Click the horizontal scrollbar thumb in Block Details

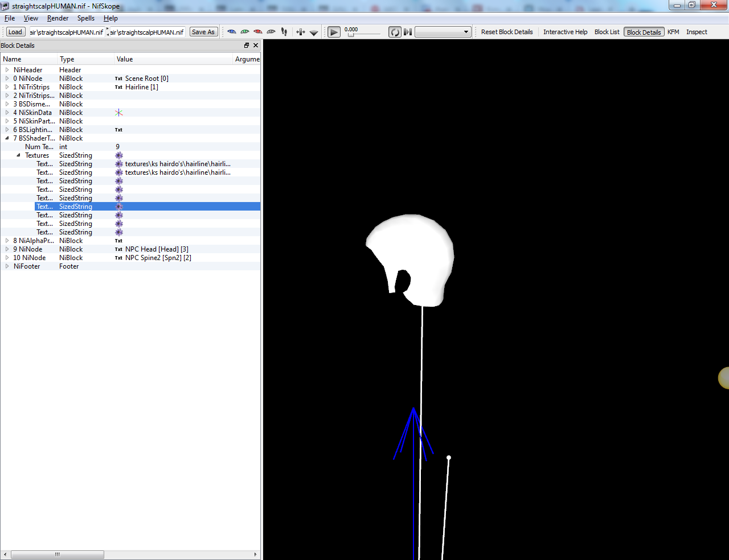pyautogui.click(x=58, y=554)
